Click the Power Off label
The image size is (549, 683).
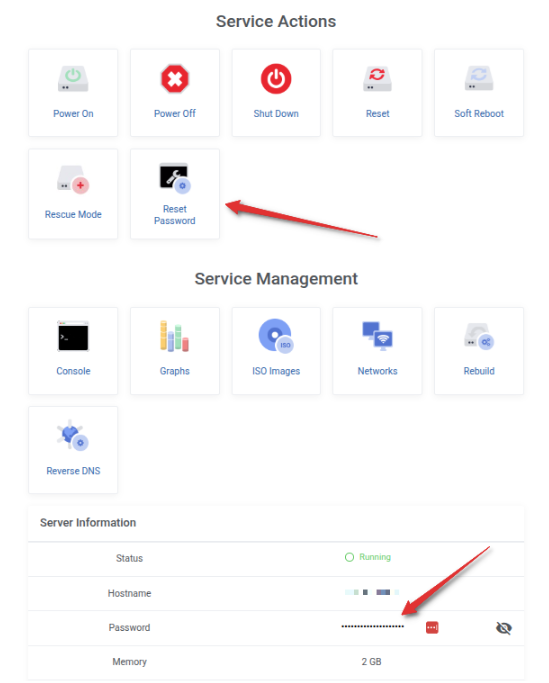(175, 114)
